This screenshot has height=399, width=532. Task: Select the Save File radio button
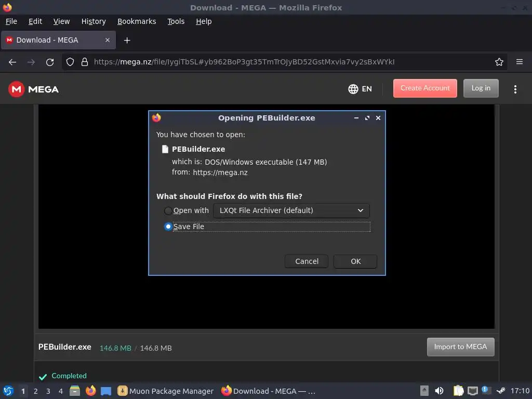(x=168, y=227)
